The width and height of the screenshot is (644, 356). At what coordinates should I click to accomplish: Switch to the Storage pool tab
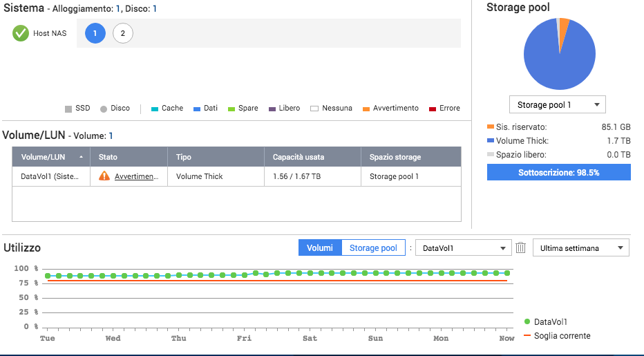point(373,248)
